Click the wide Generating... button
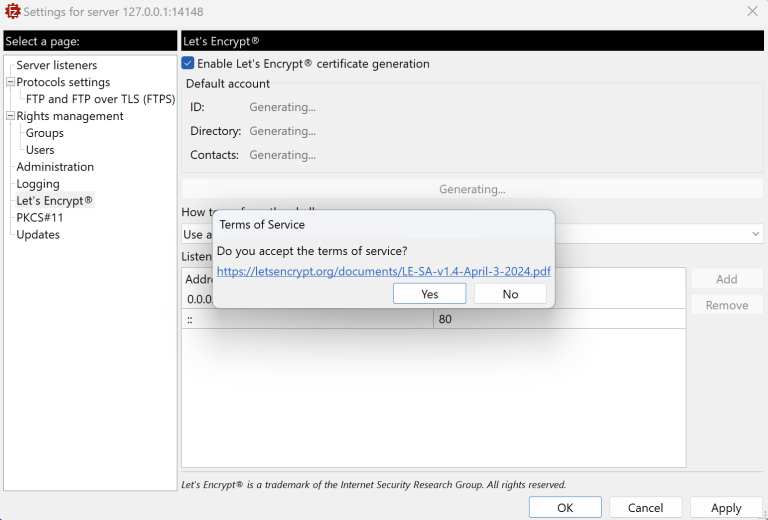 click(x=472, y=189)
